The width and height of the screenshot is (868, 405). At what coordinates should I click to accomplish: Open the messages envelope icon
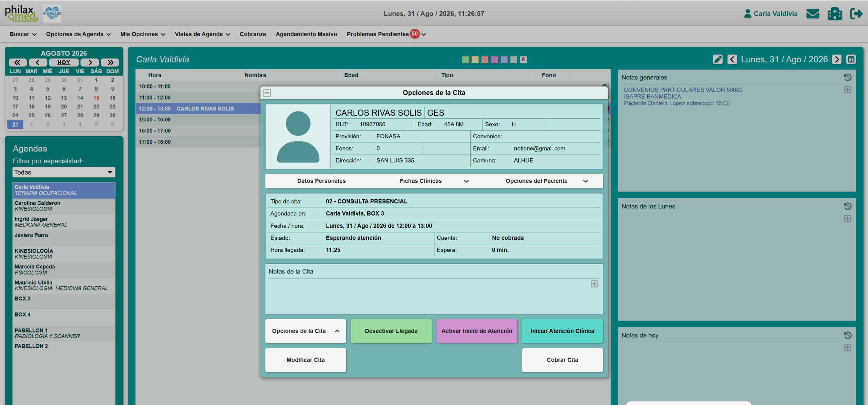tap(812, 14)
